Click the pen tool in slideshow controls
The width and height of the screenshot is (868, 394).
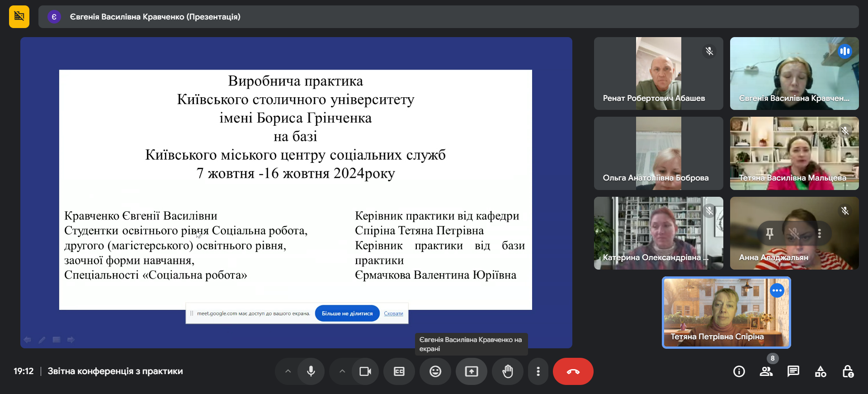tap(42, 340)
